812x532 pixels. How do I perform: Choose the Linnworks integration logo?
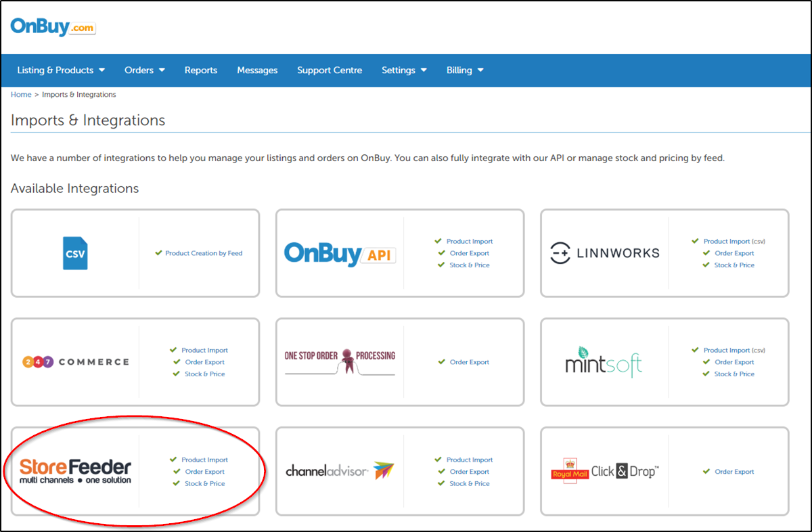coord(604,253)
